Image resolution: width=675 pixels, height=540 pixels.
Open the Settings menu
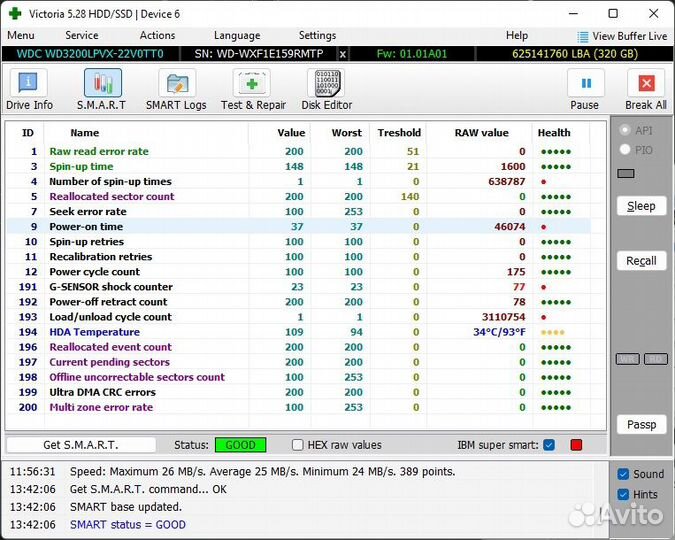(x=317, y=35)
